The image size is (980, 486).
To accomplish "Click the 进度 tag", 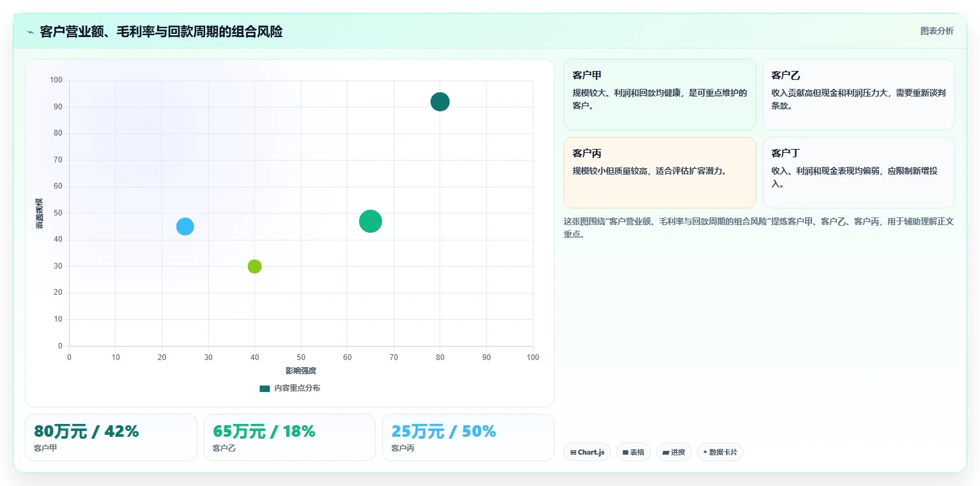I will (673, 452).
